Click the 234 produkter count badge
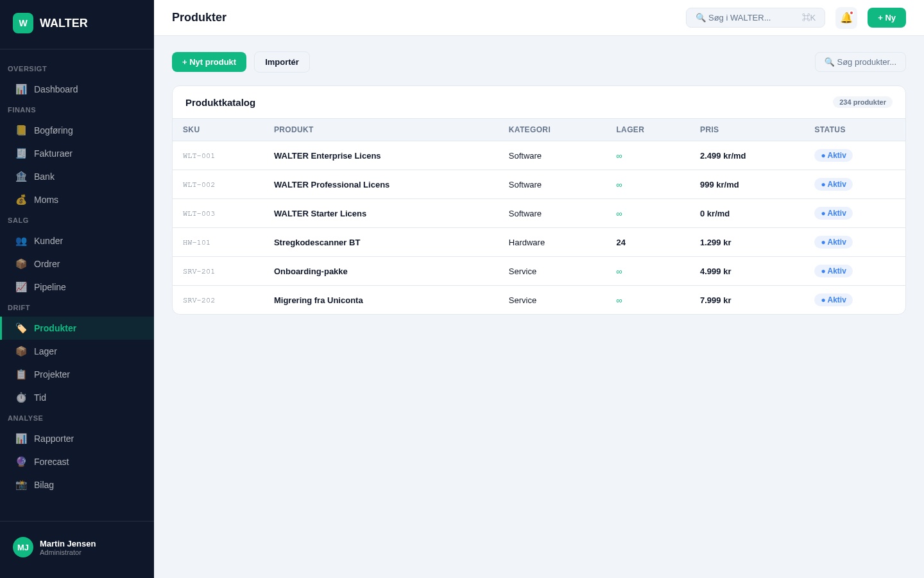This screenshot has width=924, height=578. (x=862, y=102)
